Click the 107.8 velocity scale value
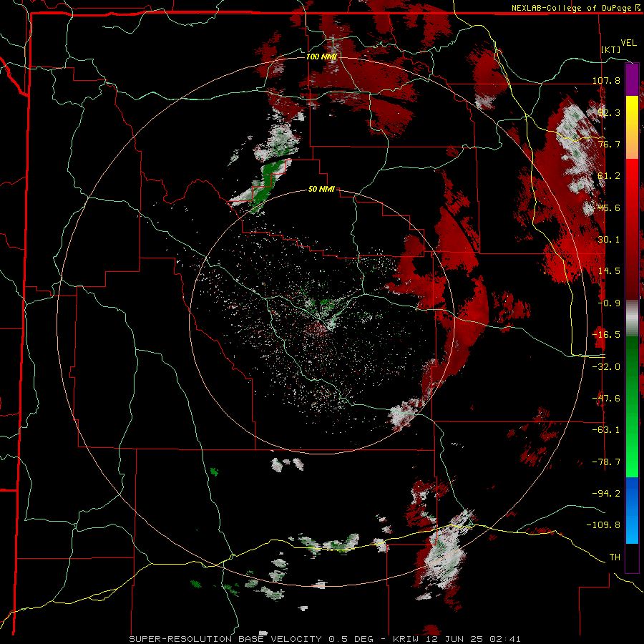 click(606, 80)
